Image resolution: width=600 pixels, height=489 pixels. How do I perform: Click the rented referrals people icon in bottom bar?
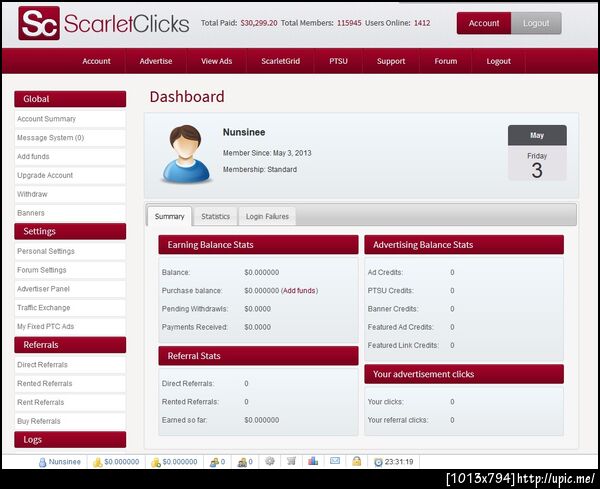(242, 462)
